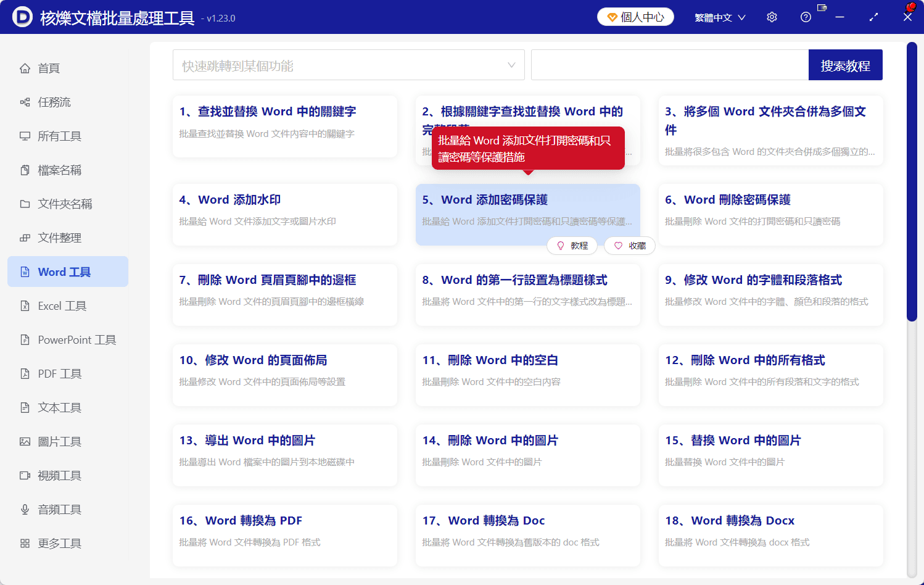Click the 檔案名稱 file icon in sidebar

(25, 170)
